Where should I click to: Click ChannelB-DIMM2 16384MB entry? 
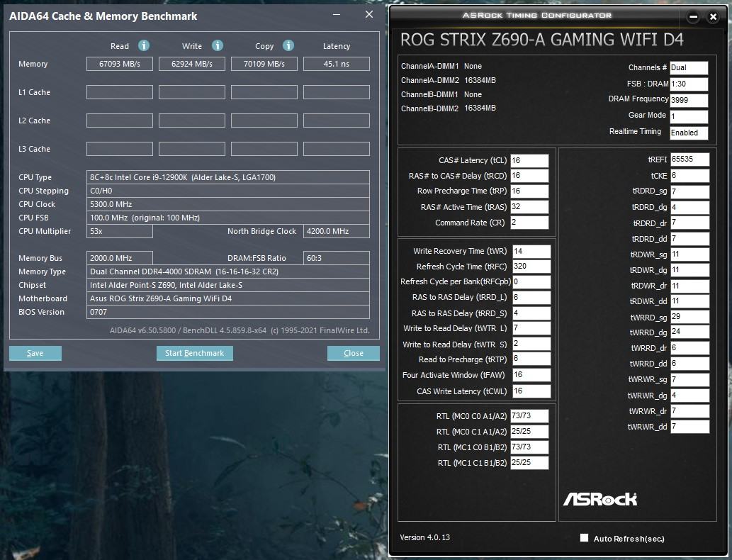tap(448, 108)
